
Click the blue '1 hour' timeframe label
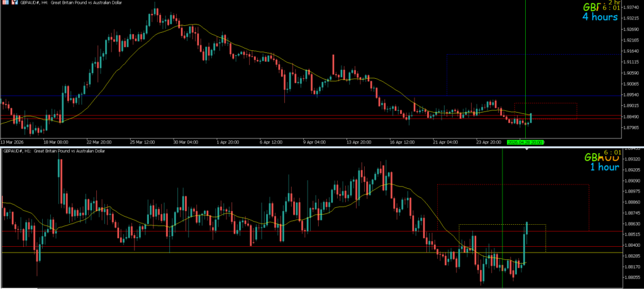click(604, 167)
